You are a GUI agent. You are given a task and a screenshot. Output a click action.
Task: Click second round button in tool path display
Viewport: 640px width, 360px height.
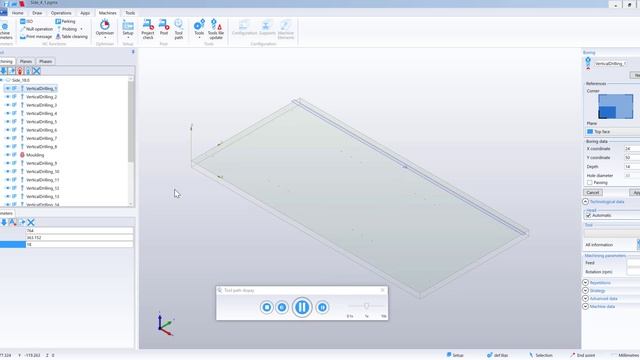[282, 307]
